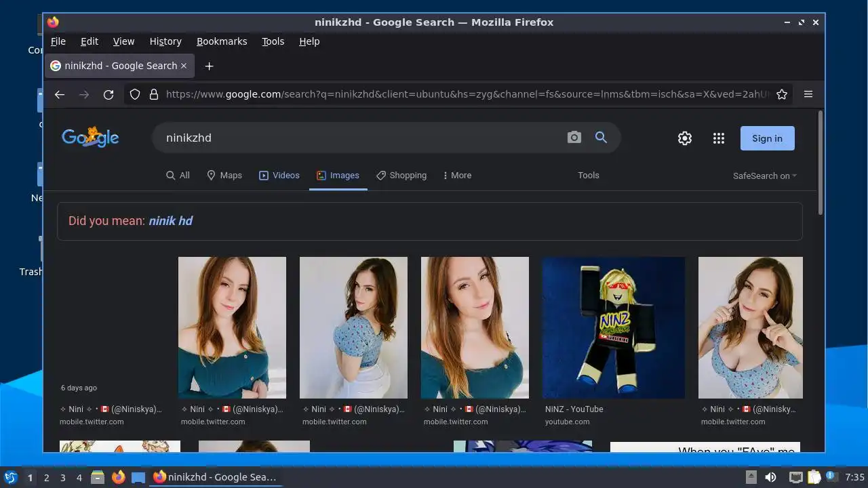Open a new tab with plus button
This screenshot has width=868, height=488.
click(x=209, y=66)
